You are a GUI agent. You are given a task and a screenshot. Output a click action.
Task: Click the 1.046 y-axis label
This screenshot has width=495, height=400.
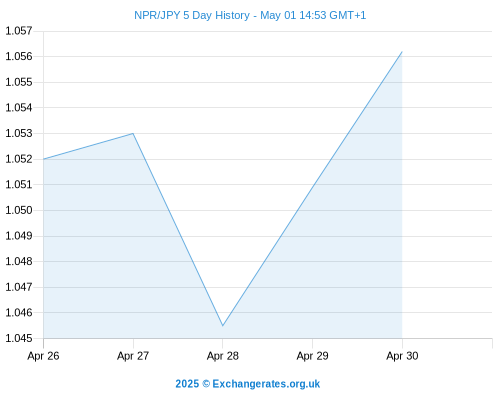click(19, 313)
